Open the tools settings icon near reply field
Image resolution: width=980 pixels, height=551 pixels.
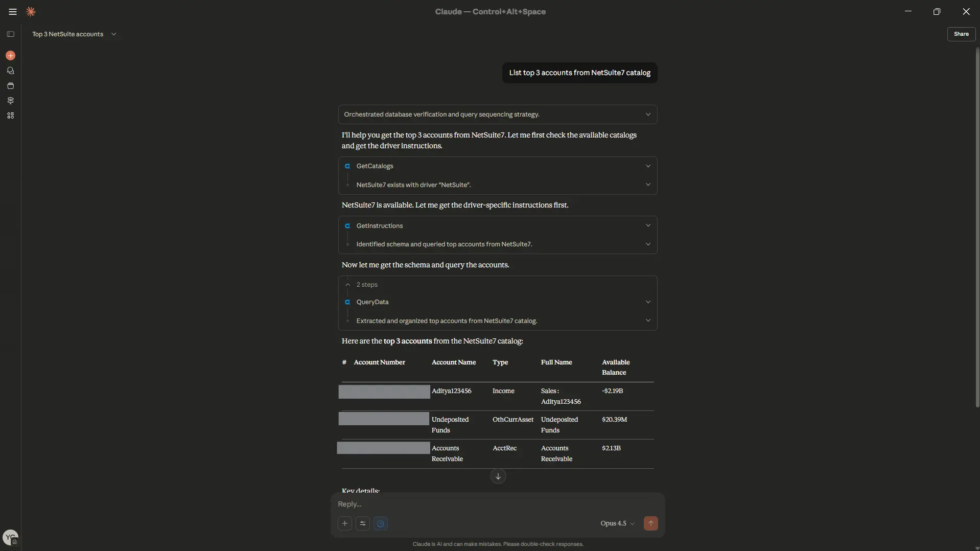[363, 523]
